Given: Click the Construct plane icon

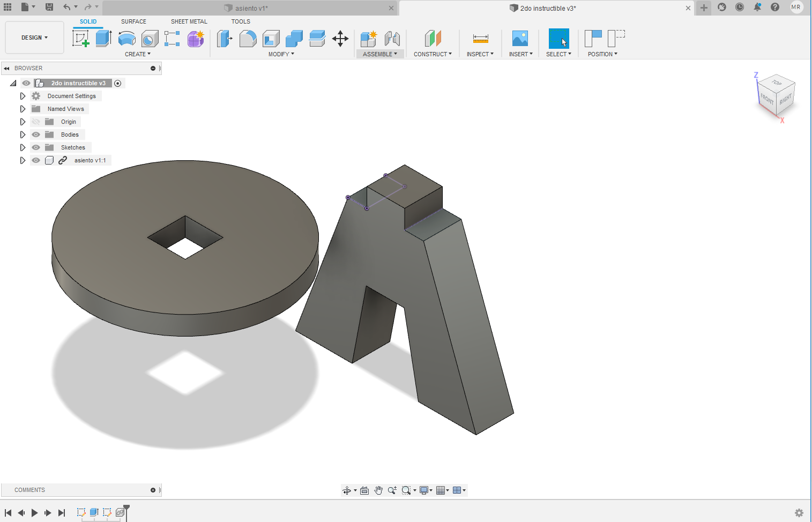Looking at the screenshot, I should point(433,39).
